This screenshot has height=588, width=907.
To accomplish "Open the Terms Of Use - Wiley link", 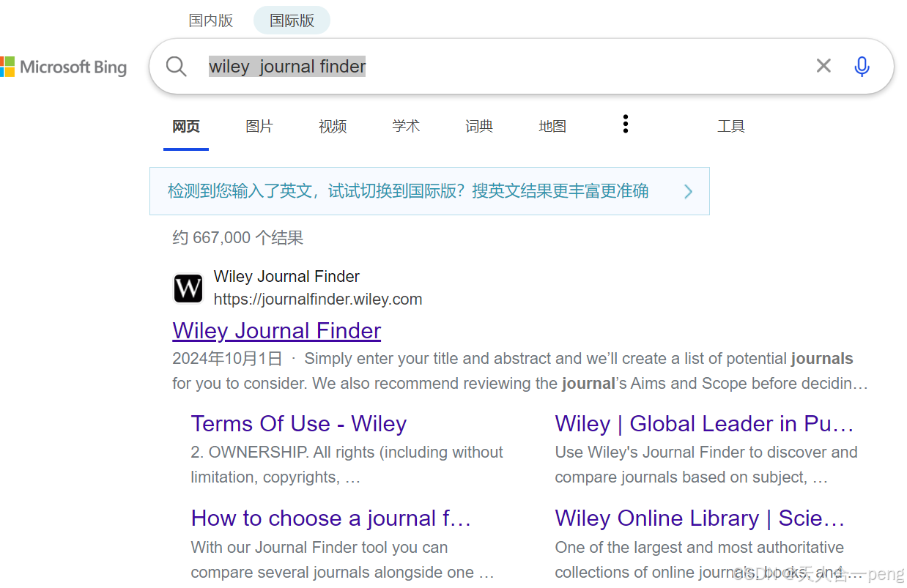I will coord(298,423).
